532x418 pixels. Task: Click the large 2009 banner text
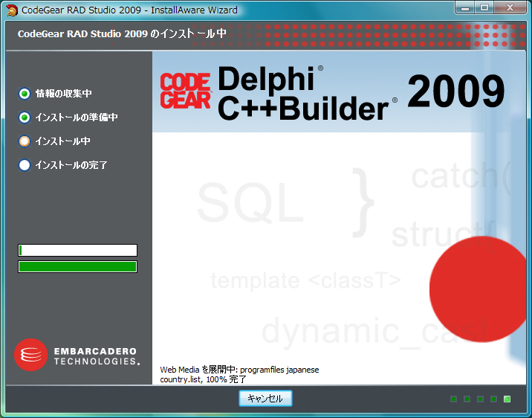(x=456, y=91)
